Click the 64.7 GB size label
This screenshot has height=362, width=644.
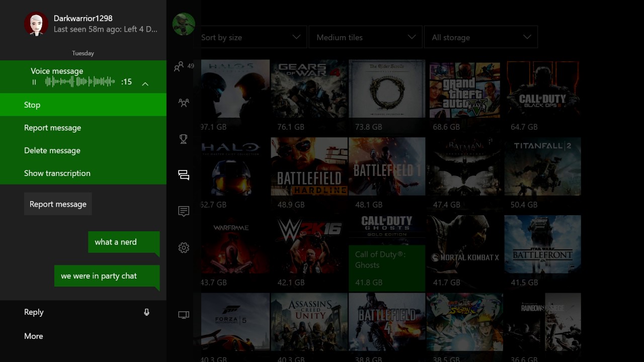pos(524,127)
